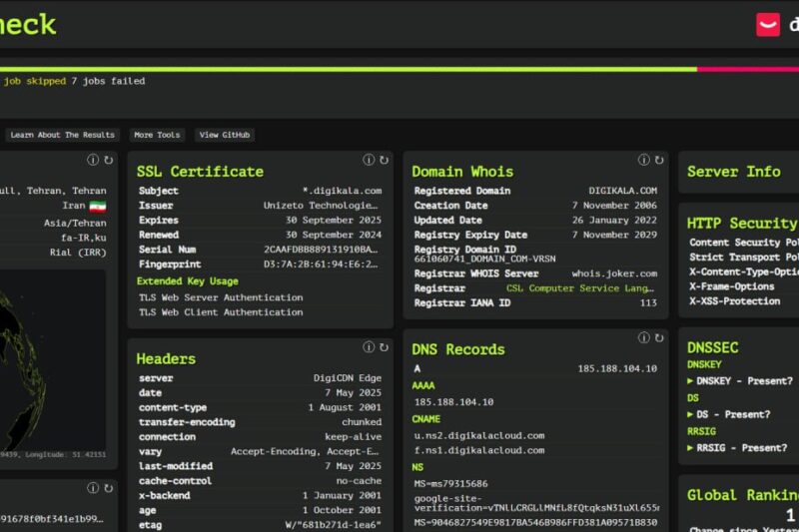Reload the Domain Whois card data
This screenshot has width=799, height=532.
(659, 160)
